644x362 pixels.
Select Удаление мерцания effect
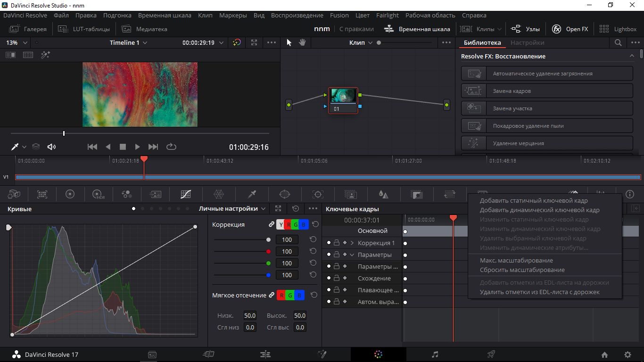pyautogui.click(x=547, y=143)
